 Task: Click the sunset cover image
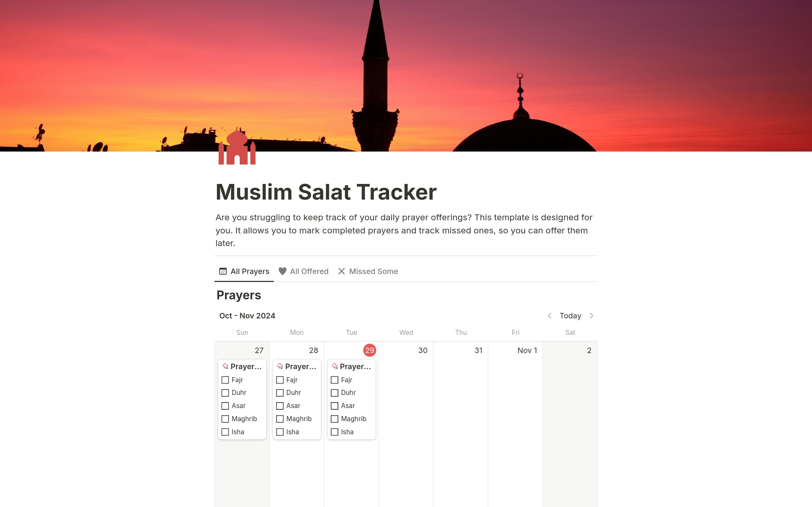(406, 76)
